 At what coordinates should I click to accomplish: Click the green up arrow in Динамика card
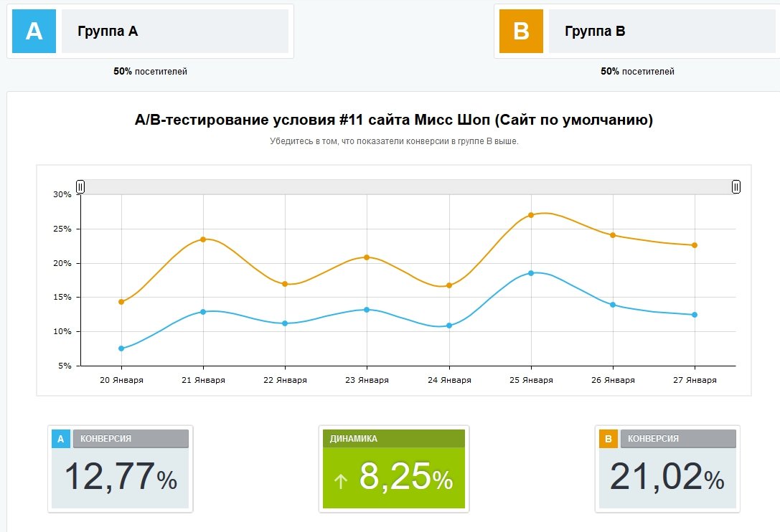tap(340, 481)
